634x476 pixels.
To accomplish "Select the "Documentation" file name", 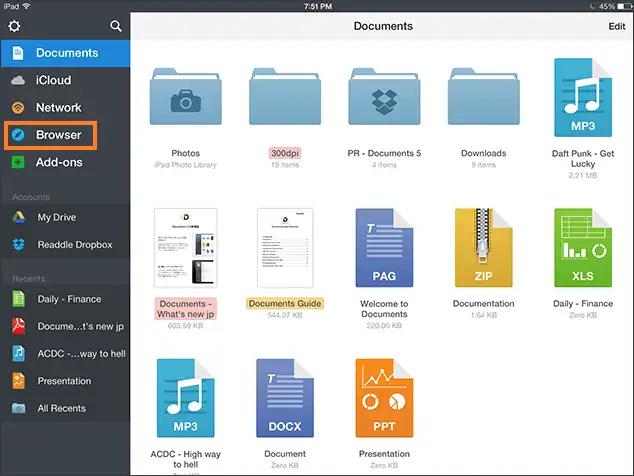I will pos(484,304).
